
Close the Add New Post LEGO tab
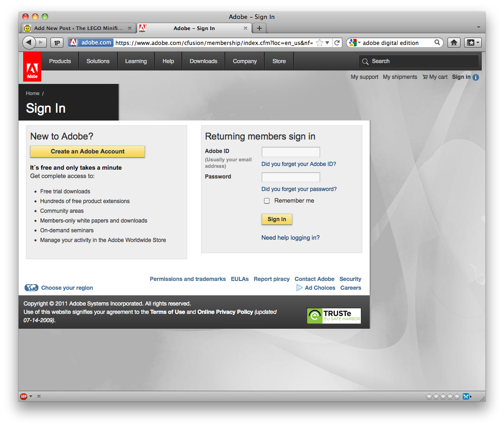point(130,28)
